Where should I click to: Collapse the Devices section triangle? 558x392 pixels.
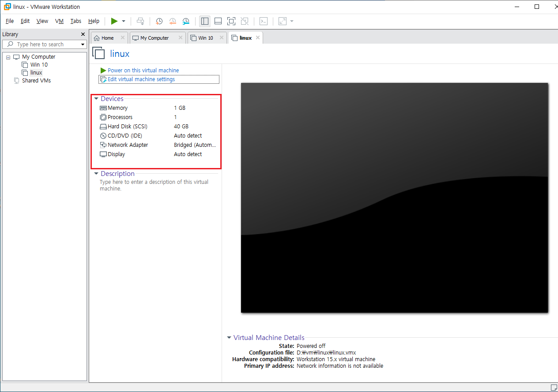[96, 99]
